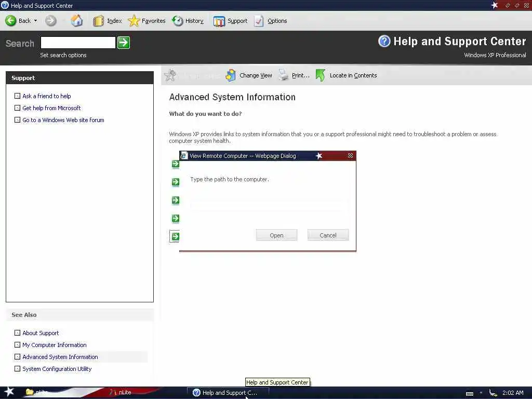Click bullet box beside About Support

[17, 333]
